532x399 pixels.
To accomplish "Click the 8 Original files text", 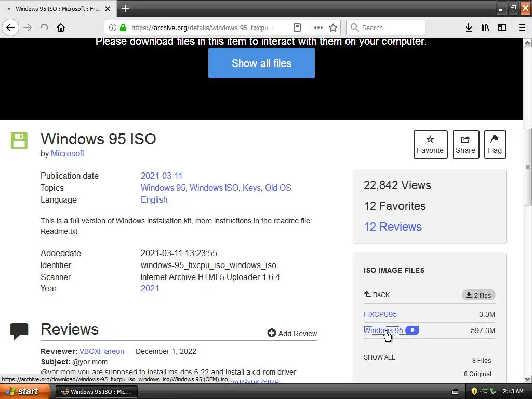I will (x=477, y=374).
